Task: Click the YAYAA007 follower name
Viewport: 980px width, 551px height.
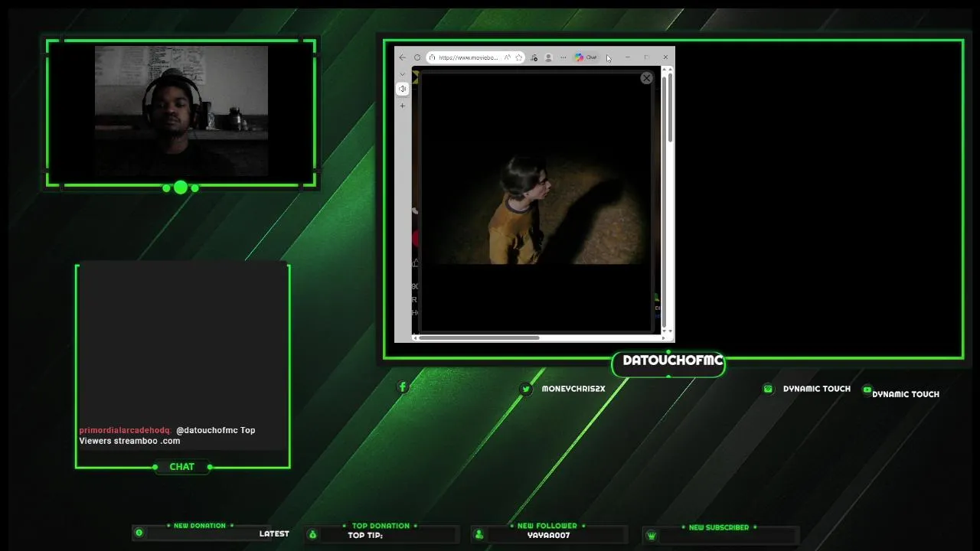Action: pyautogui.click(x=549, y=536)
